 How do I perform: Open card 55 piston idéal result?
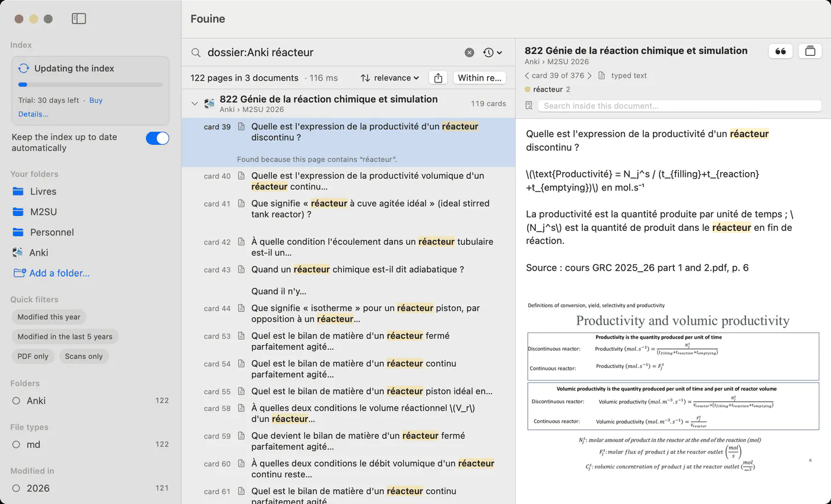pyautogui.click(x=348, y=391)
